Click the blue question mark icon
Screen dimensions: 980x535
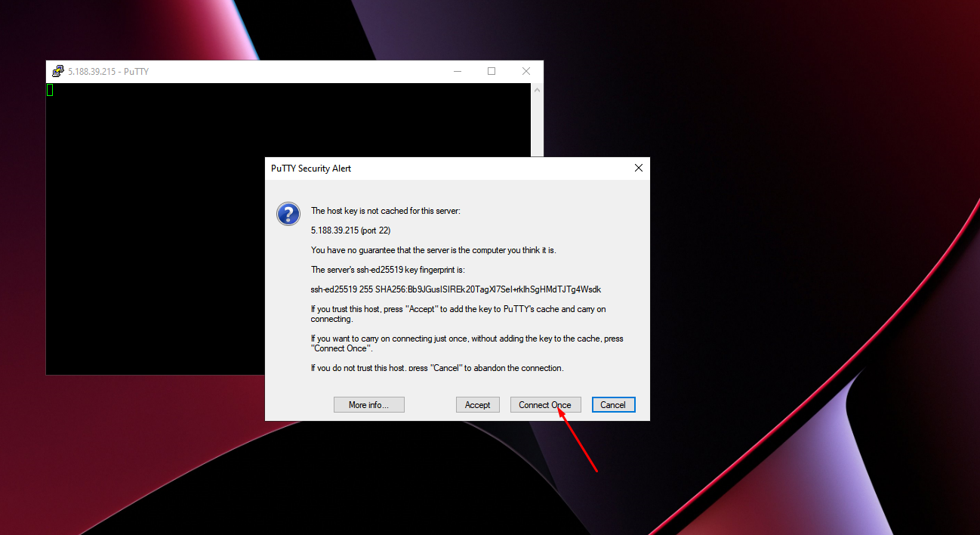pos(288,214)
